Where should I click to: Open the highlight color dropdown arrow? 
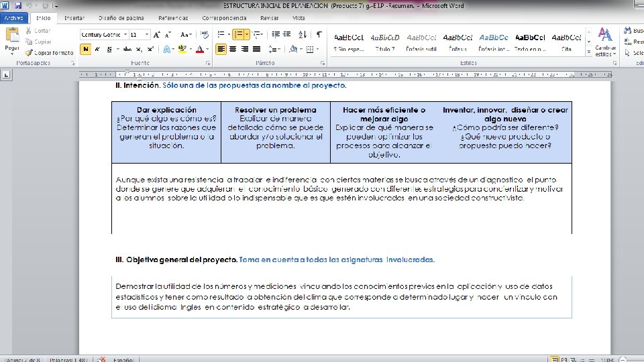click(x=191, y=49)
